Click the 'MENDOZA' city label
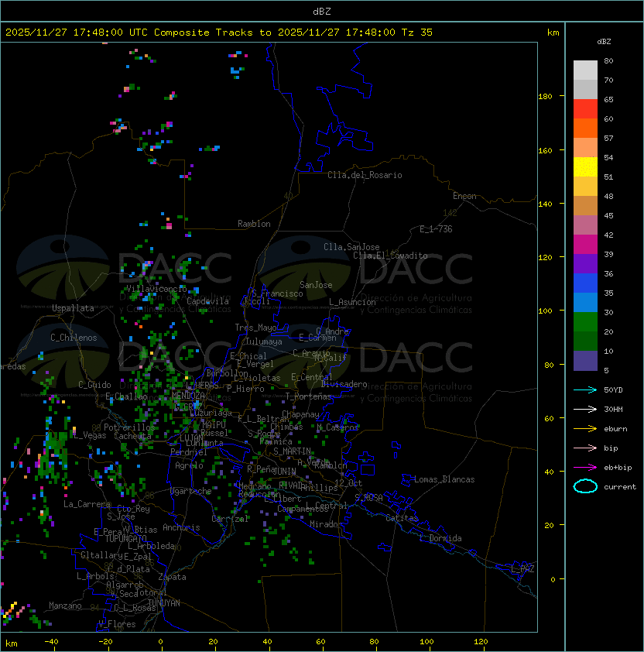Image resolution: width=644 pixels, height=652 pixels. [188, 395]
